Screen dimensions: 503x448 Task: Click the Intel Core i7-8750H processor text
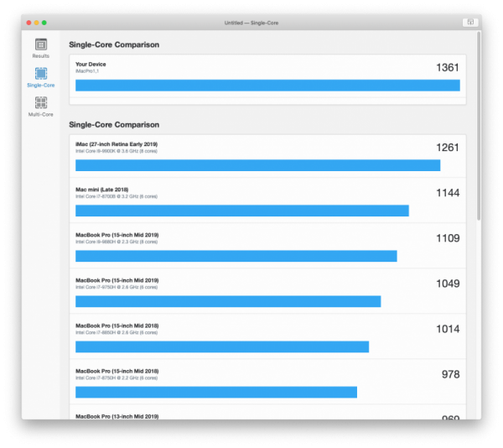pyautogui.click(x=117, y=378)
